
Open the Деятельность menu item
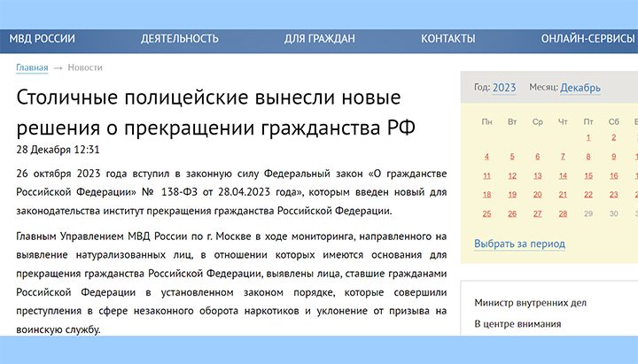[179, 38]
